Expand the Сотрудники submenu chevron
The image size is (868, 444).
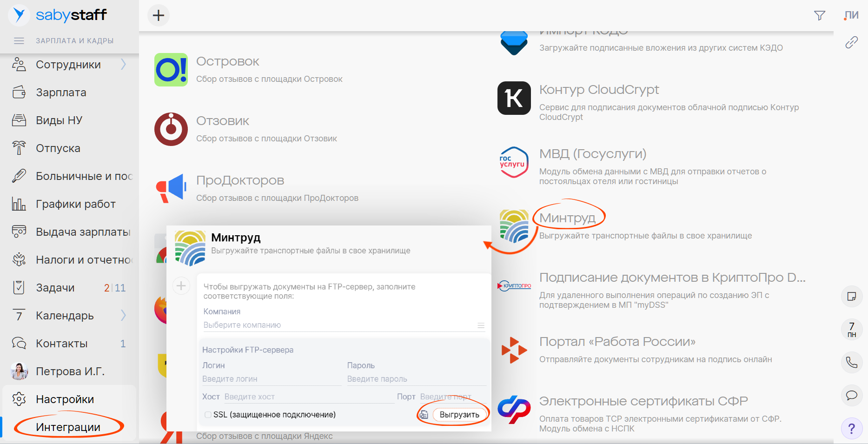(123, 65)
